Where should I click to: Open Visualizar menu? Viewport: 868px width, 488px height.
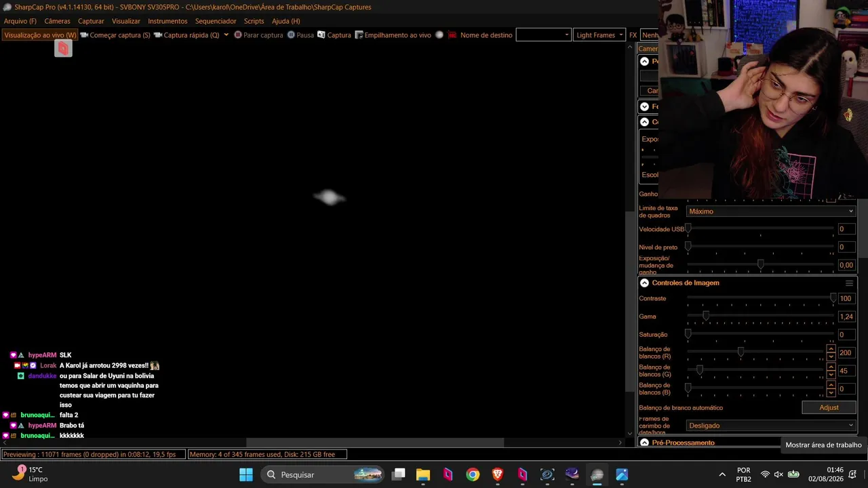(x=126, y=21)
